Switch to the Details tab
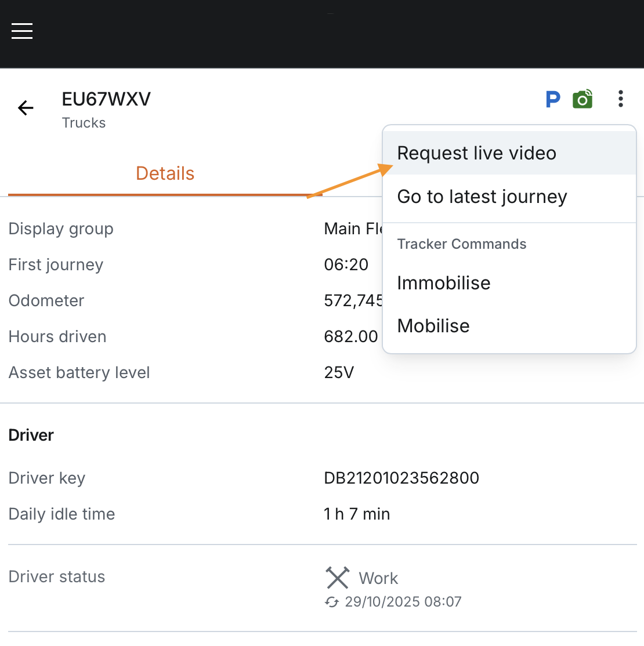Screen dimensions: 644x646 (165, 173)
